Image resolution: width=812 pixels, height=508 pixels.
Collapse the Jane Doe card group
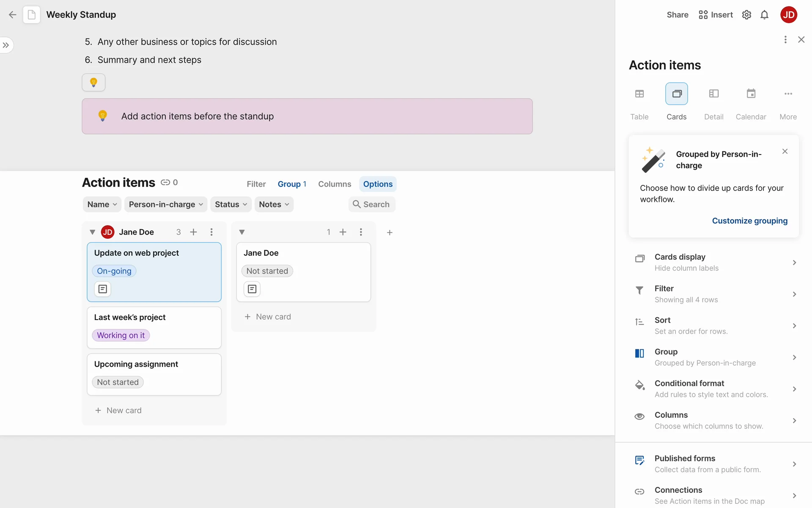tap(92, 232)
